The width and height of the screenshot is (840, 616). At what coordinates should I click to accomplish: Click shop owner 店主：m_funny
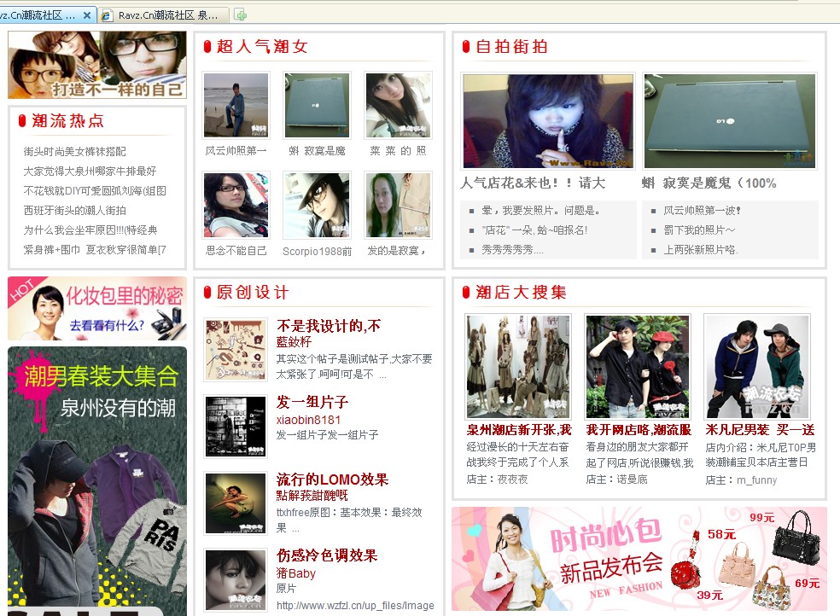[x=741, y=480]
